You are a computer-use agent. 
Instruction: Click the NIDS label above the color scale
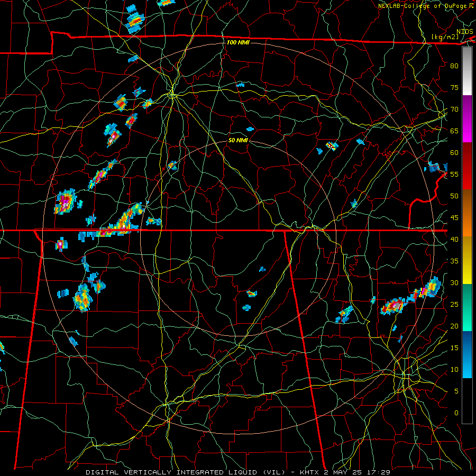(x=465, y=32)
